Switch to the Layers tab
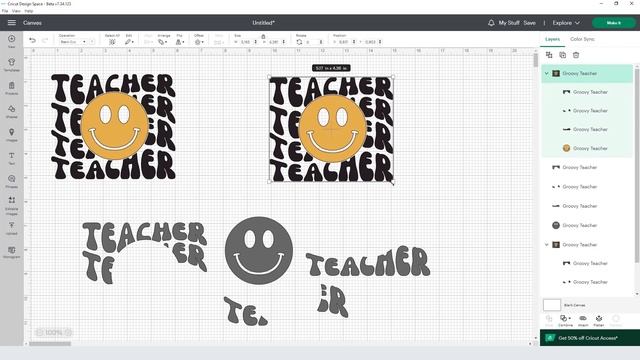 tap(552, 39)
